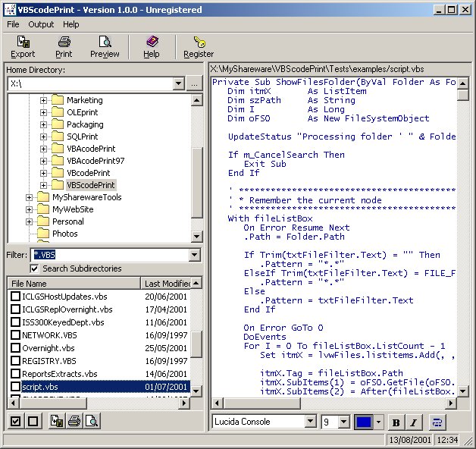The width and height of the screenshot is (476, 449).
Task: Click the Last Modified column header
Action: coord(166,283)
